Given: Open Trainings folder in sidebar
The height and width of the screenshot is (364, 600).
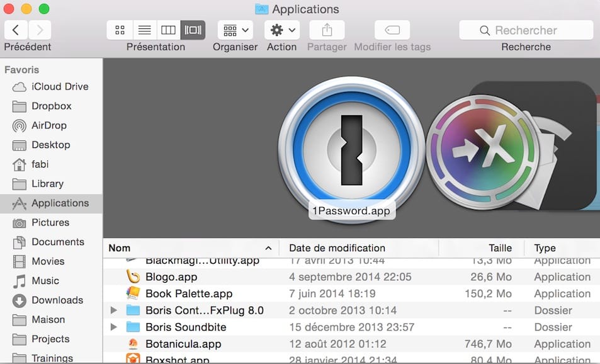Looking at the screenshot, I should [51, 358].
